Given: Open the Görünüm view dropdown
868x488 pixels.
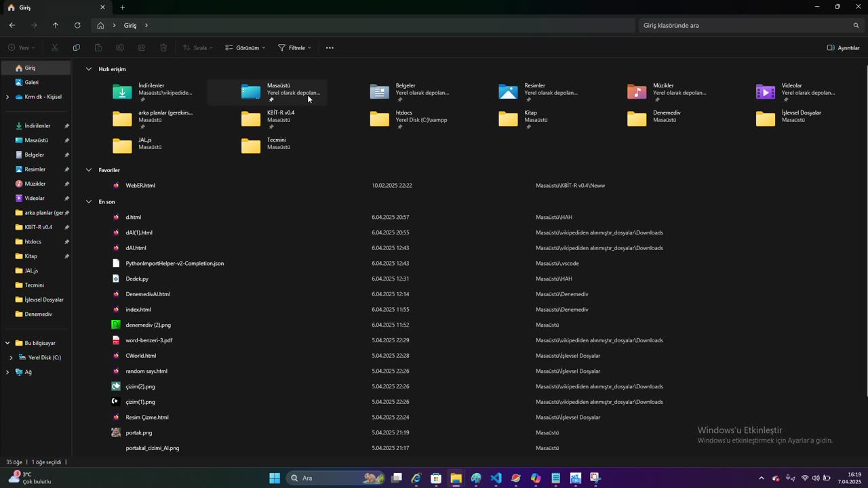Looking at the screenshot, I should click(x=245, y=48).
